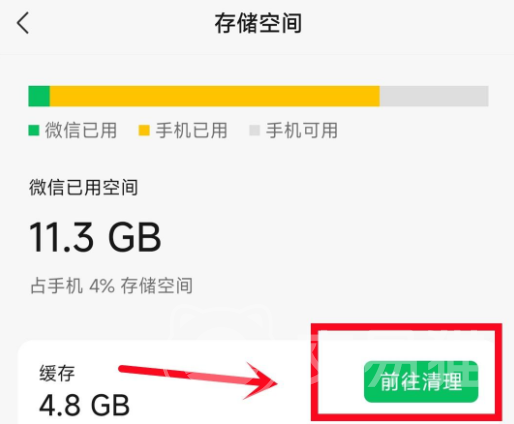
Task: Click the green WeChat-used legend square
Action: [x=34, y=130]
